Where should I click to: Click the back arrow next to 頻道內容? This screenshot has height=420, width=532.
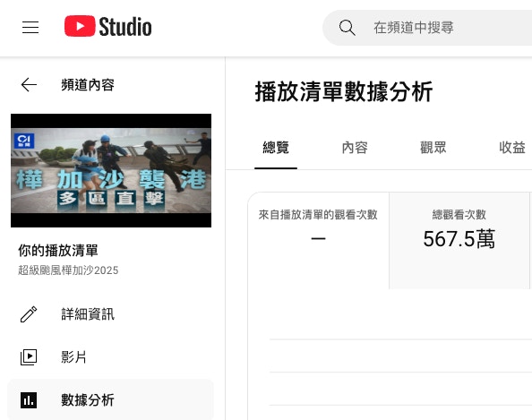(x=29, y=85)
